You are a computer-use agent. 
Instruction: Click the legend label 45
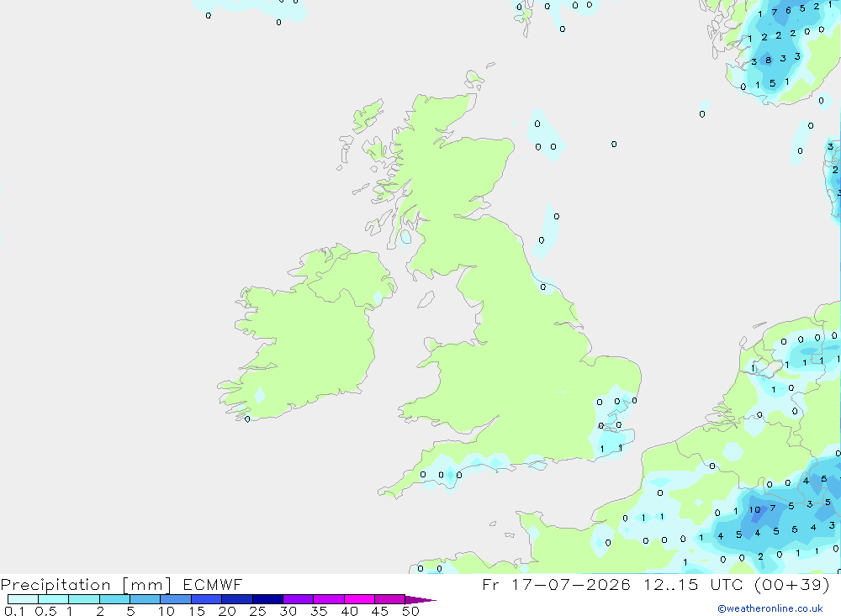pos(380,611)
